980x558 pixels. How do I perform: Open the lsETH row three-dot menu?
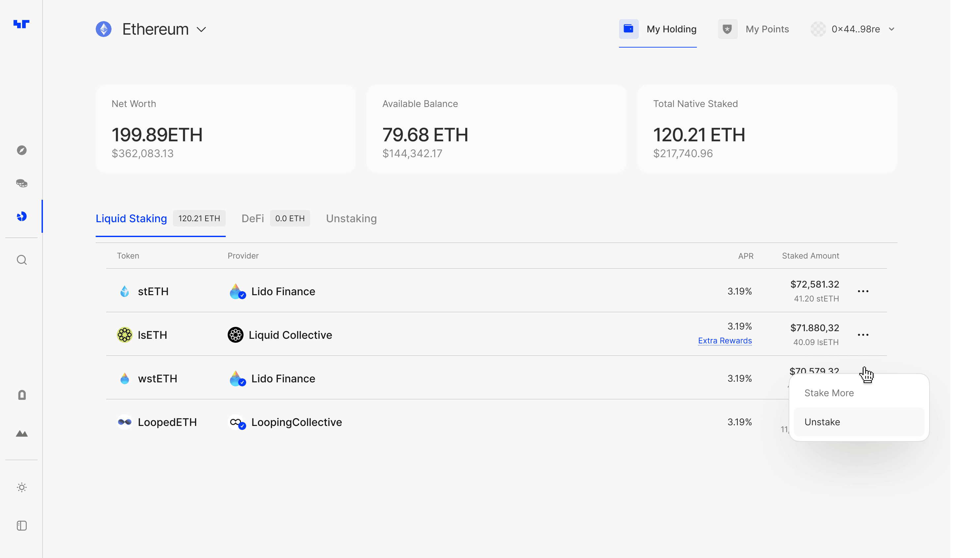click(863, 335)
